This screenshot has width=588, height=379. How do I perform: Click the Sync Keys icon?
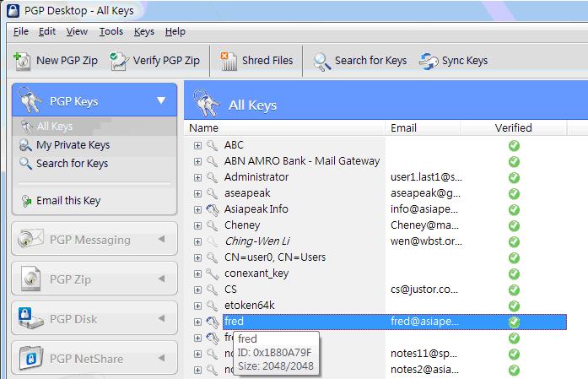429,61
